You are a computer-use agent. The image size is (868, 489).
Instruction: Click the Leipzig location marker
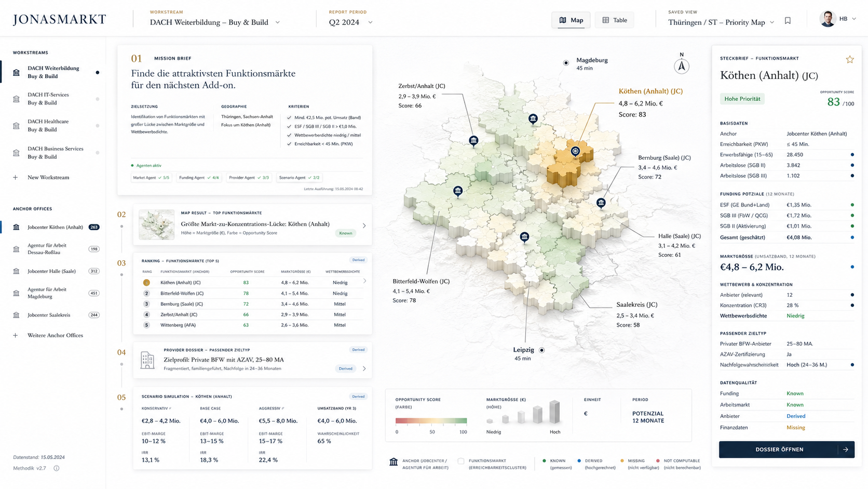(x=541, y=350)
